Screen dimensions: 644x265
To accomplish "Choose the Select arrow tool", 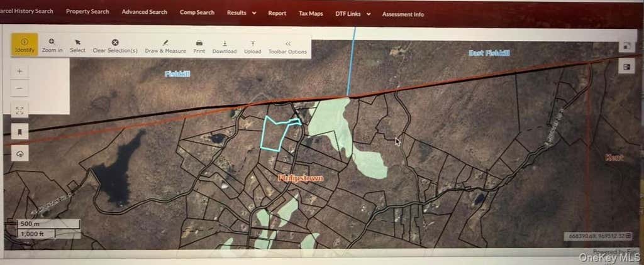I will click(77, 46).
